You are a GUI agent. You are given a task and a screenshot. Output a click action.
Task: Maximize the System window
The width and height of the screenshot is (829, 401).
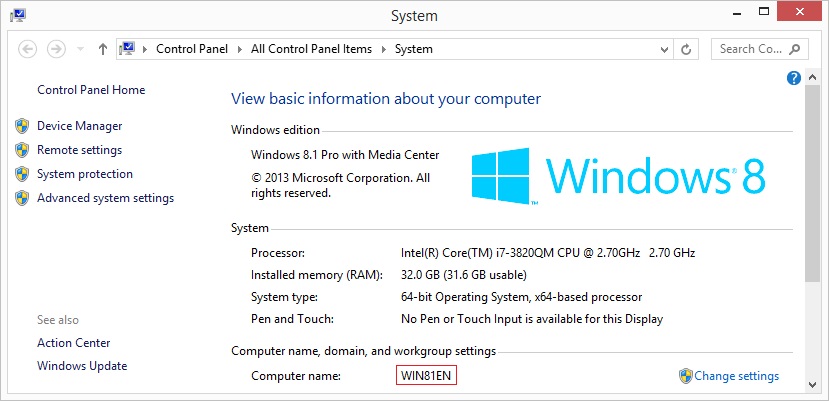(x=764, y=11)
